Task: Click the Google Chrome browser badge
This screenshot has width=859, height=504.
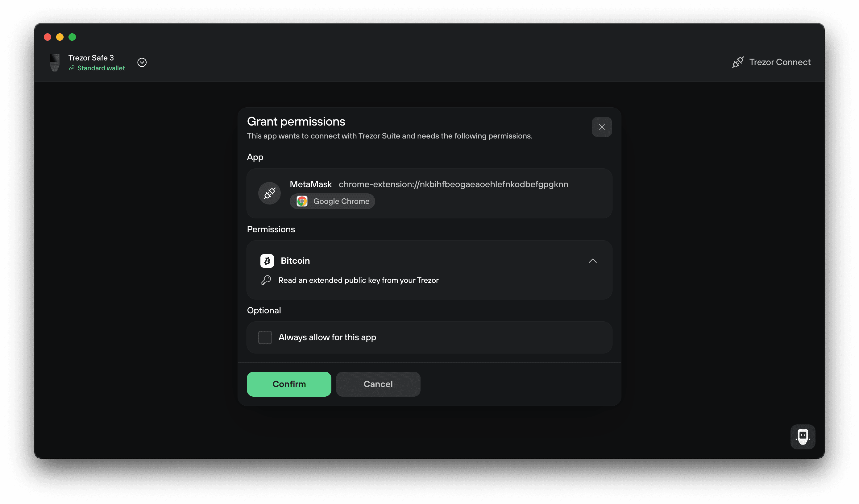Action: pos(332,201)
